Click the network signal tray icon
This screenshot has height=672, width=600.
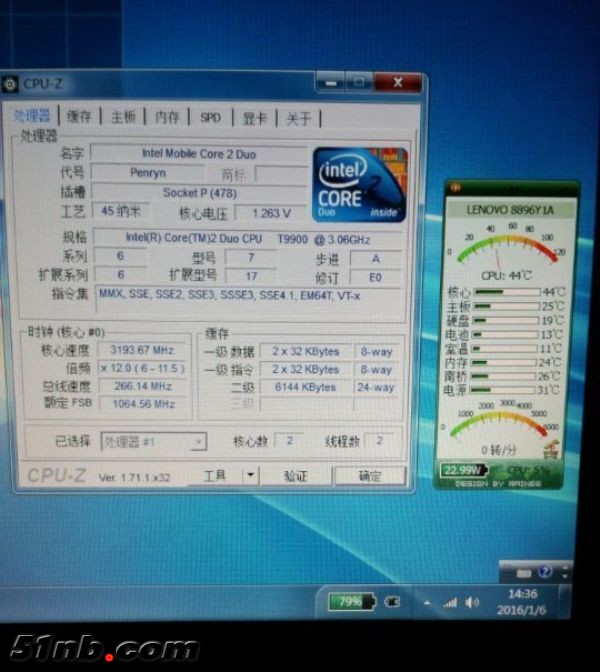(x=449, y=602)
